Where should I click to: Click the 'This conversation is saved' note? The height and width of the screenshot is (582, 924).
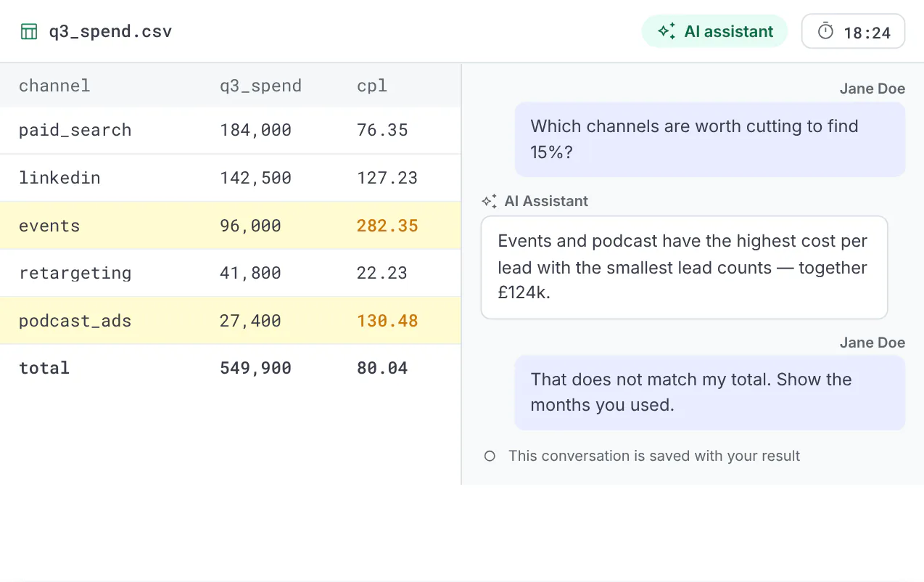tap(654, 456)
